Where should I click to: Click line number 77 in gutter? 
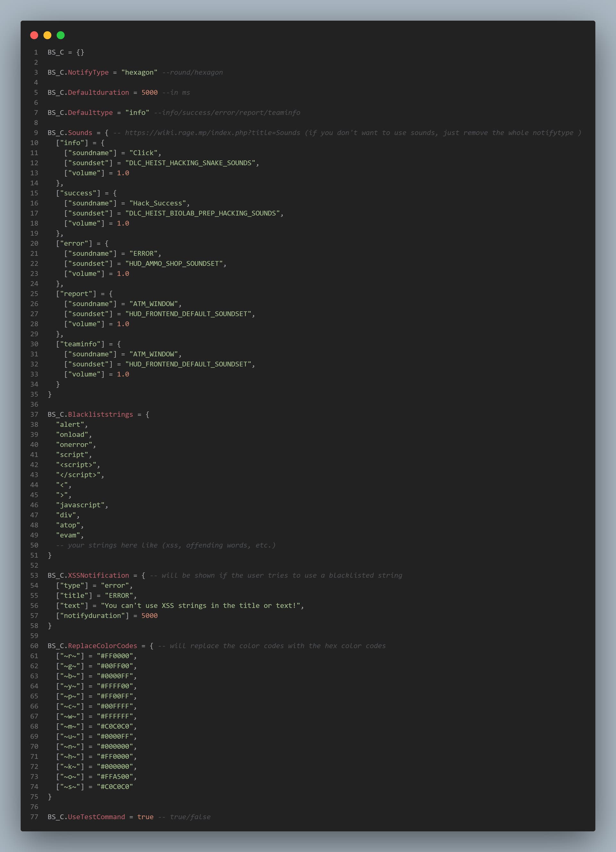tap(34, 817)
